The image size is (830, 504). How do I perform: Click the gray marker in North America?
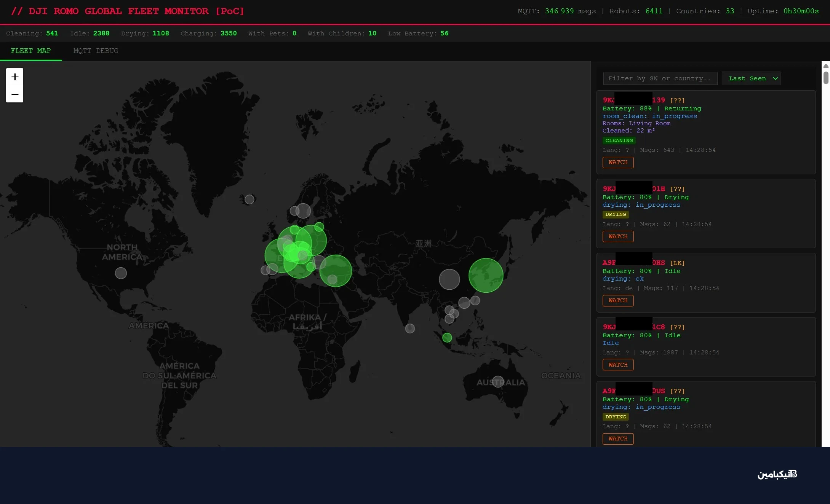pyautogui.click(x=121, y=273)
